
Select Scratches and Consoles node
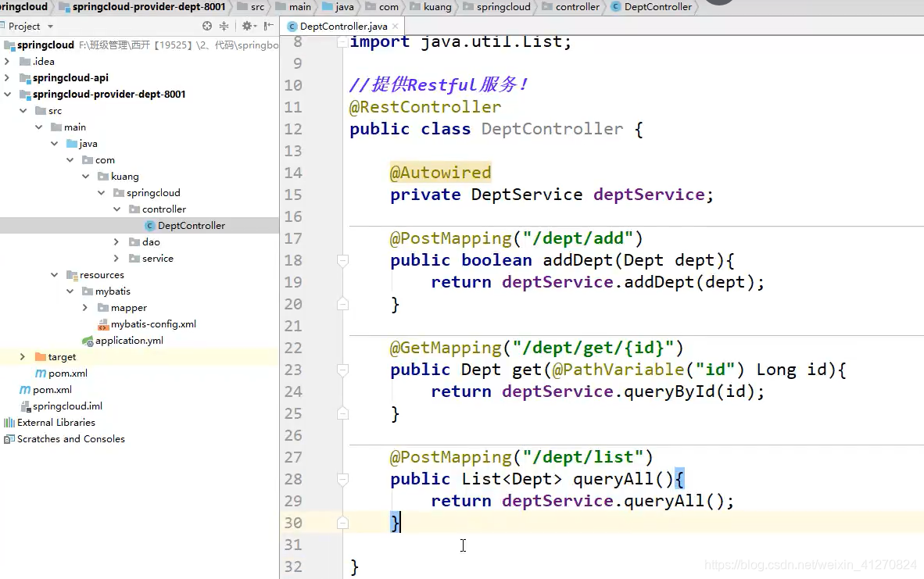tap(64, 439)
